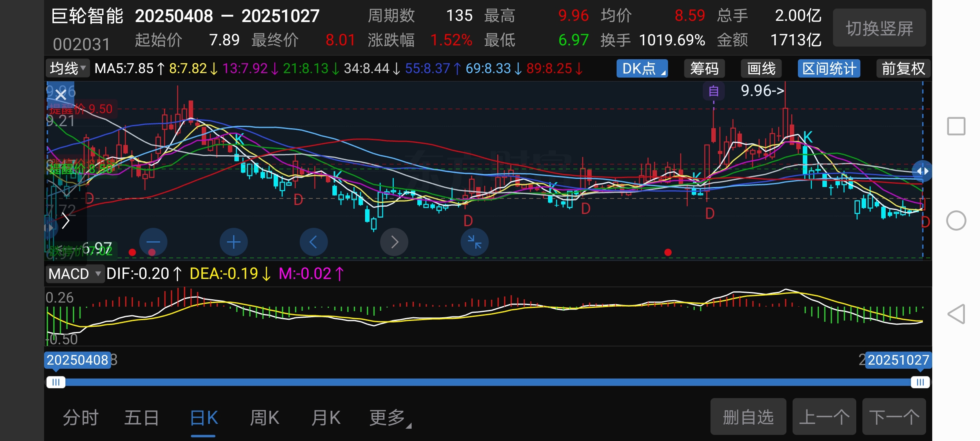The width and height of the screenshot is (980, 441).
Task: Open the 均线 moving average dropdown
Action: [x=68, y=68]
